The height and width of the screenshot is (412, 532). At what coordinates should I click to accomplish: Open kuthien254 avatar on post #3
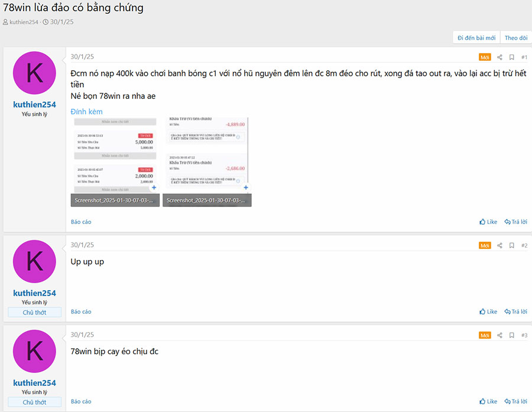click(x=34, y=351)
